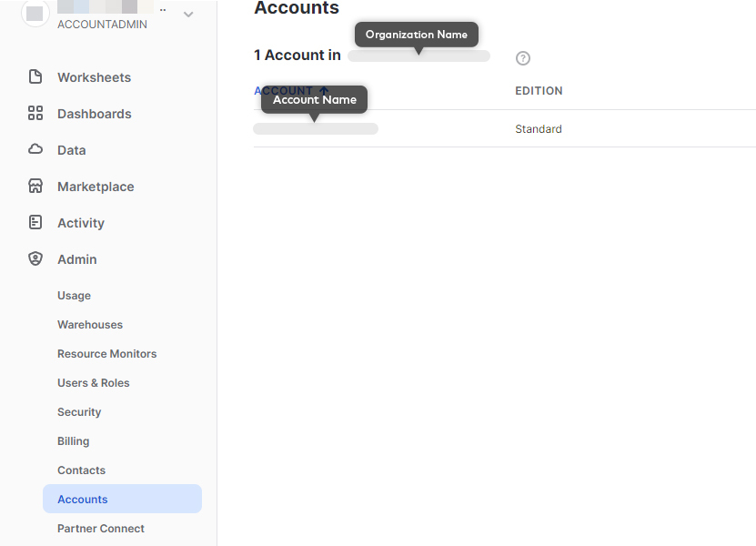The image size is (756, 546).
Task: Click the EDITION column header
Action: click(539, 91)
